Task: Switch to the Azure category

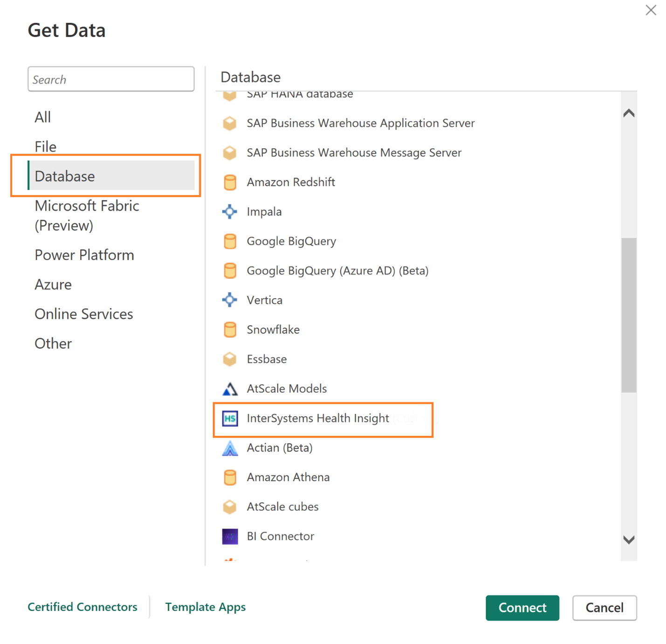Action: click(53, 284)
